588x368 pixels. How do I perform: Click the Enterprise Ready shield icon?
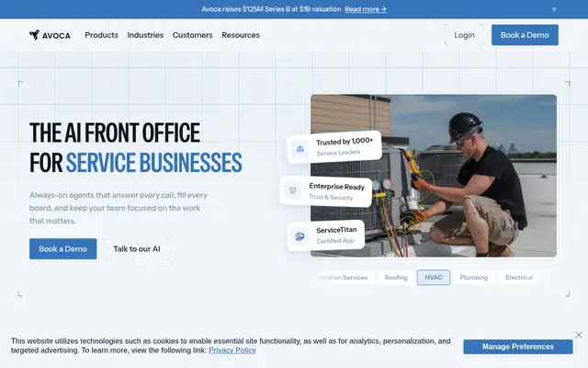[293, 190]
